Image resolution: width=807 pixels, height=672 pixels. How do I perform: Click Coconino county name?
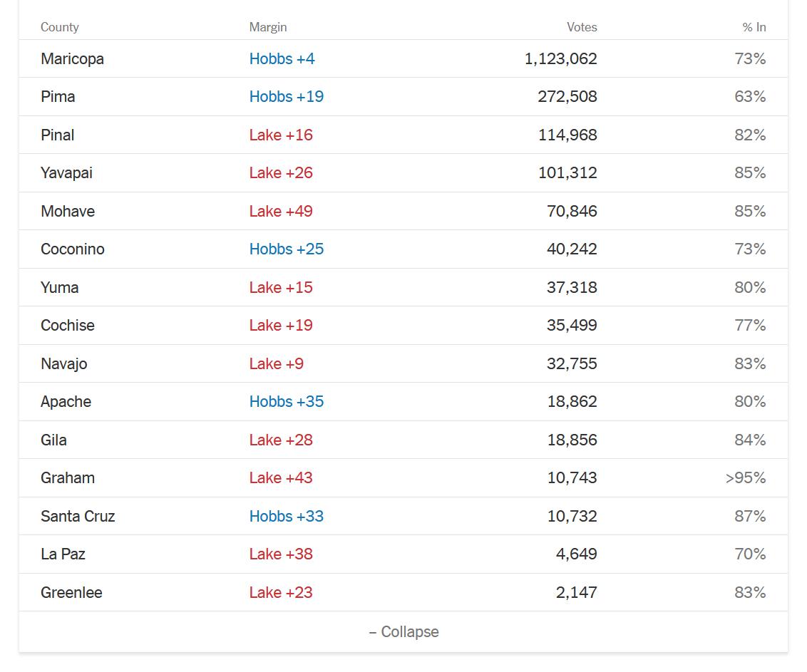[x=73, y=249]
